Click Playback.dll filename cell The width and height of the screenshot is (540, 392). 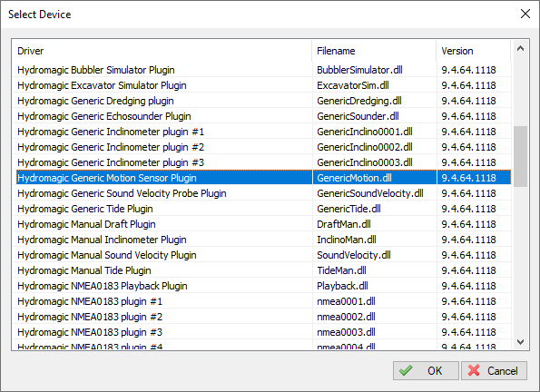pos(374,286)
